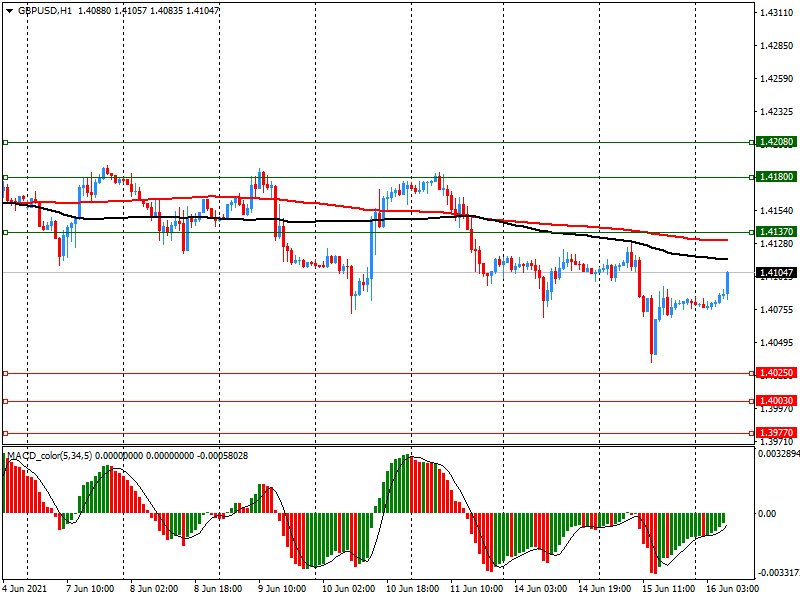Click the 1.41800 green level price tag
Screen dimensions: 800x600
776,177
